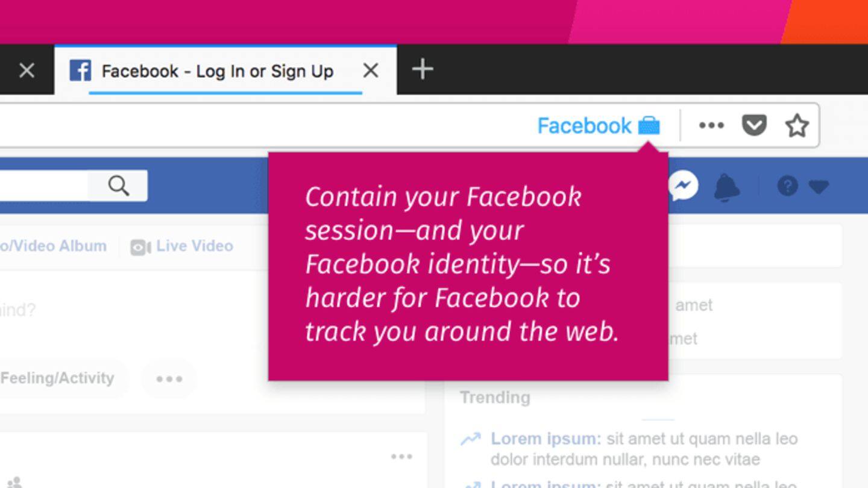Click the Live Video option
The height and width of the screenshot is (488, 868).
181,246
